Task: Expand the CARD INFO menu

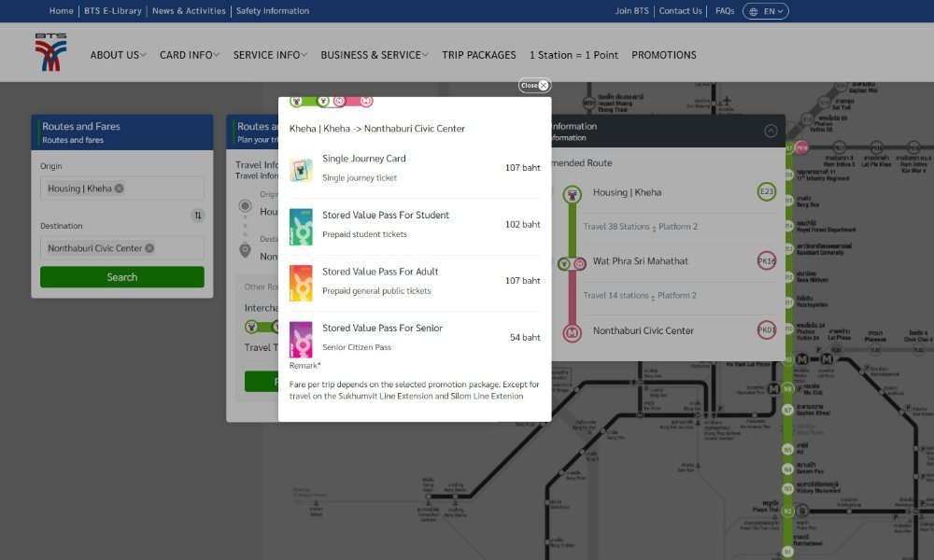Action: pyautogui.click(x=190, y=55)
